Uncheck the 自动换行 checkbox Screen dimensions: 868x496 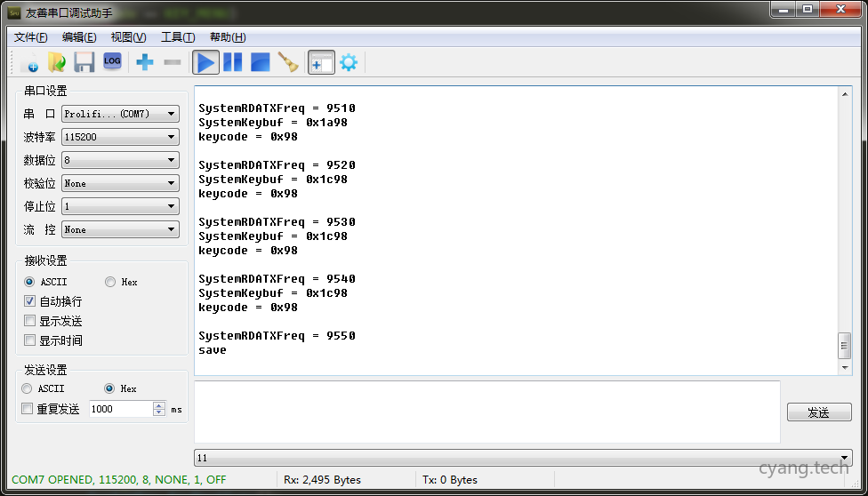click(30, 301)
